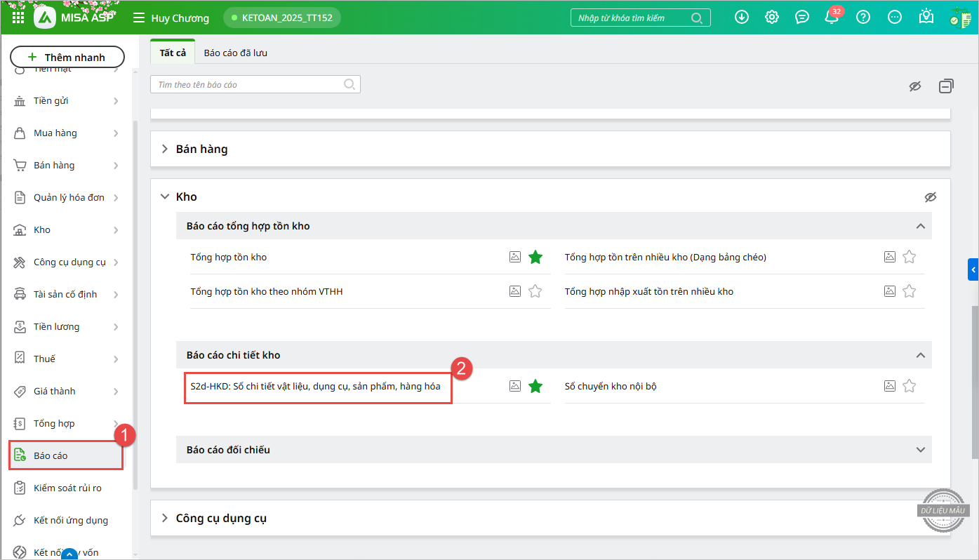Preview image icon for Tổng hợp tồn kho
Image resolution: width=979 pixels, height=560 pixels.
(x=515, y=257)
